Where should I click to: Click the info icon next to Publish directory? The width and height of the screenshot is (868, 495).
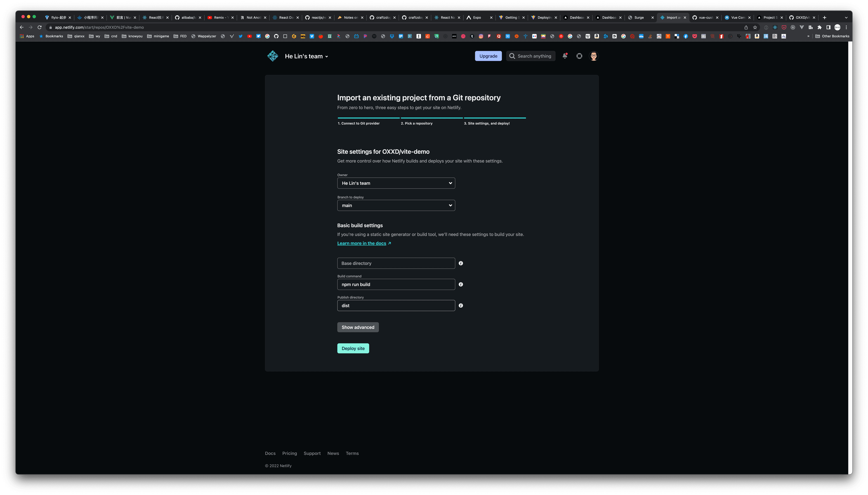pos(461,305)
